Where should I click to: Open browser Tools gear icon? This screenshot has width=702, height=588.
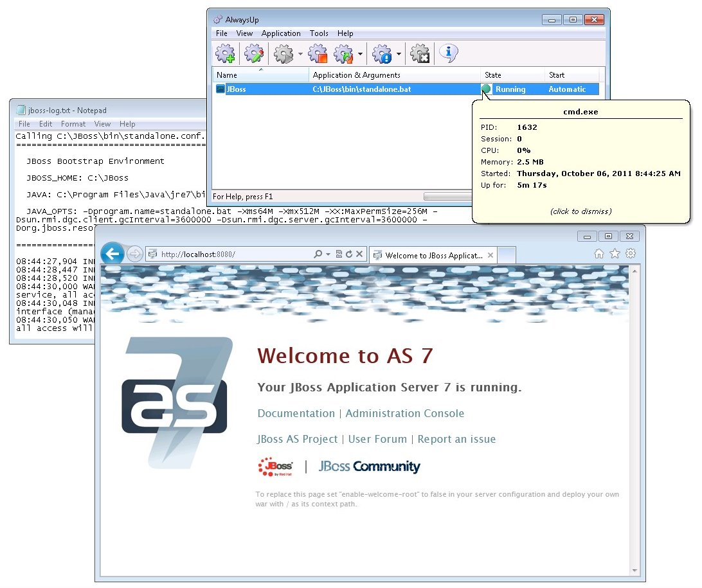631,253
